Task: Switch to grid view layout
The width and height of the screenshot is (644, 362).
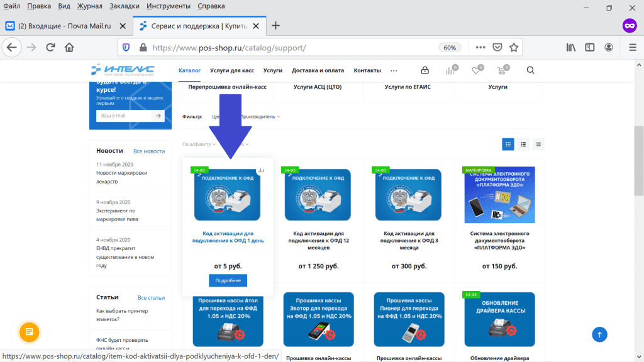Action: (508, 144)
